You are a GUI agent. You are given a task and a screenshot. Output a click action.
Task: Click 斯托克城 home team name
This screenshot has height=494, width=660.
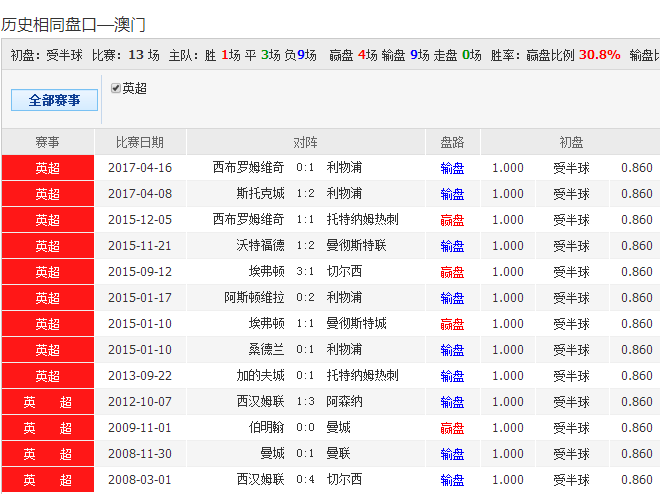(260, 194)
